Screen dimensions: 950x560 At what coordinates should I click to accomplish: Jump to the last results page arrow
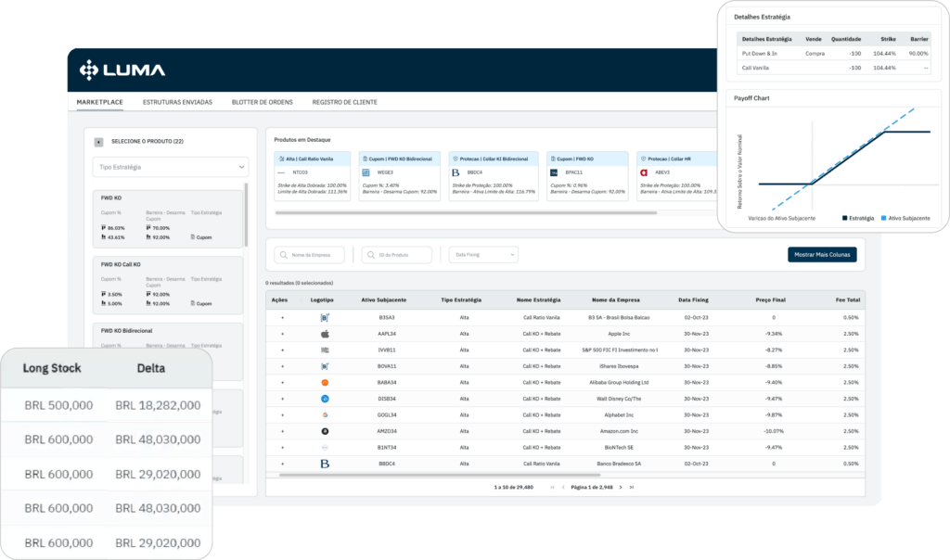point(632,487)
